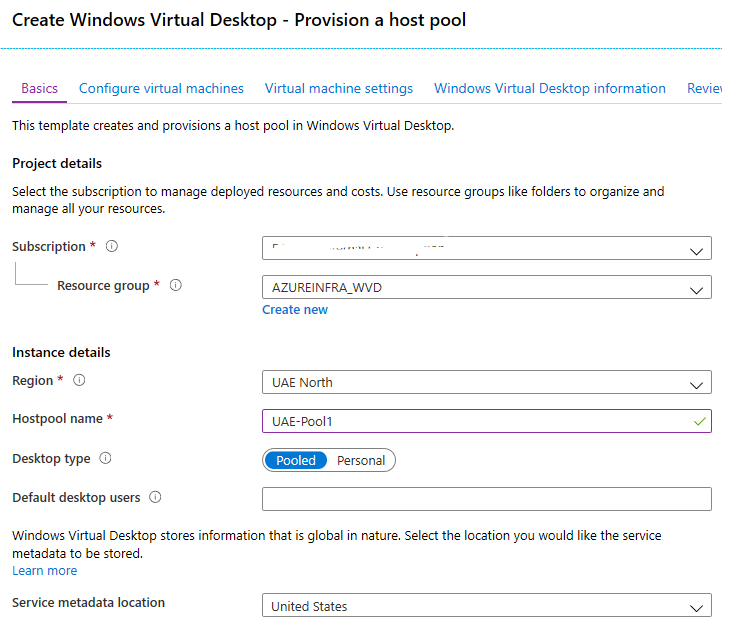Screen dimensions: 736x630
Task: Select the Pooled desktop type option
Action: click(296, 461)
